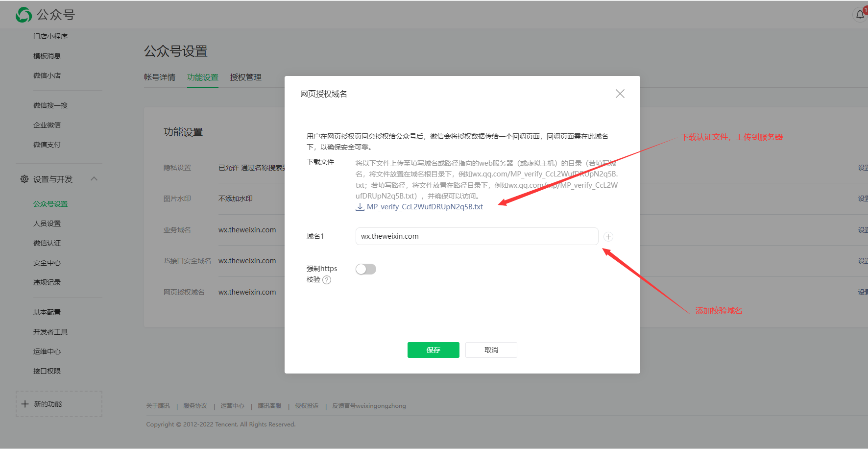Click the WeChat Official Account logo

click(x=24, y=15)
